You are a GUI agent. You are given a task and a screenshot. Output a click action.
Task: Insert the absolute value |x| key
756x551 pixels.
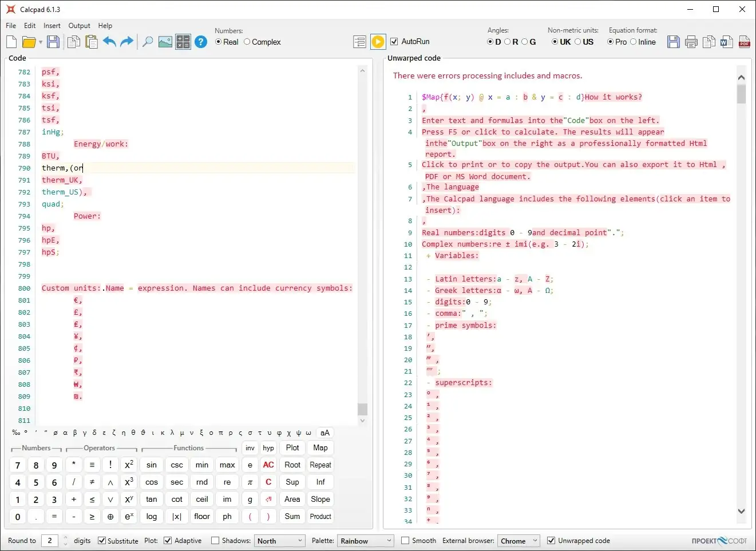click(x=177, y=517)
